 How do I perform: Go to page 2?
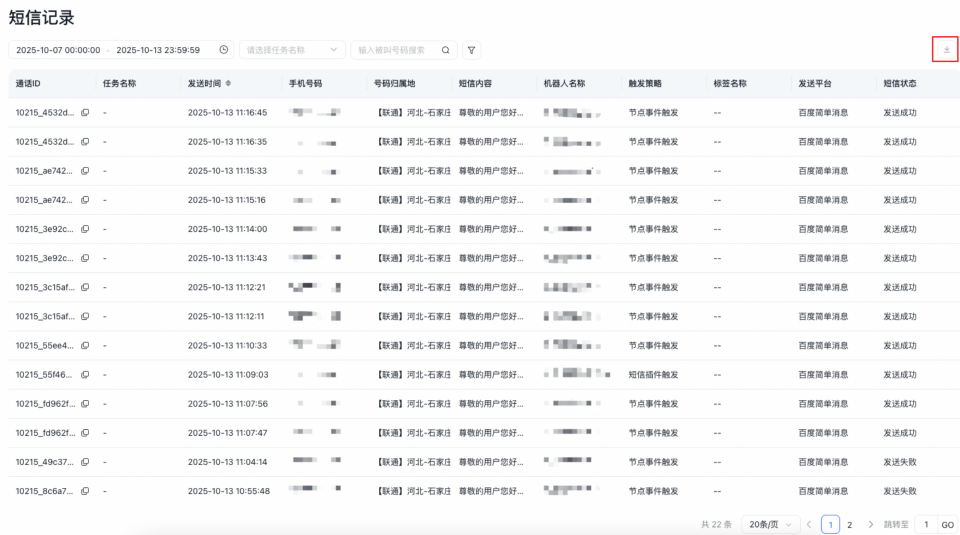850,524
